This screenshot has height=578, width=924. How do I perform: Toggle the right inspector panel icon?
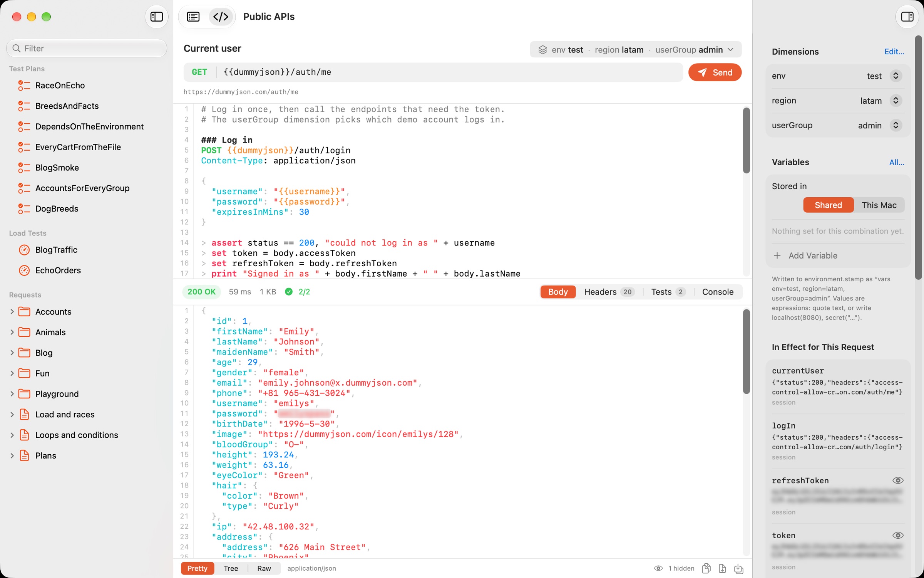(x=907, y=17)
